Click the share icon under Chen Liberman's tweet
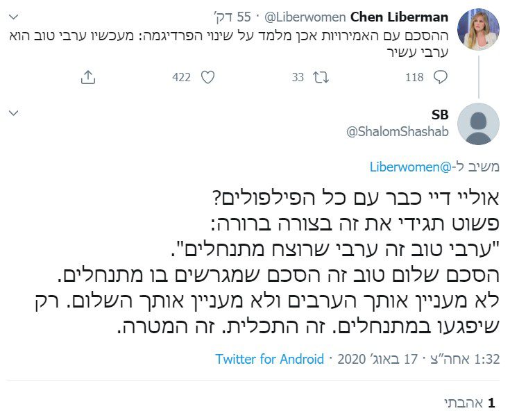 click(87, 78)
